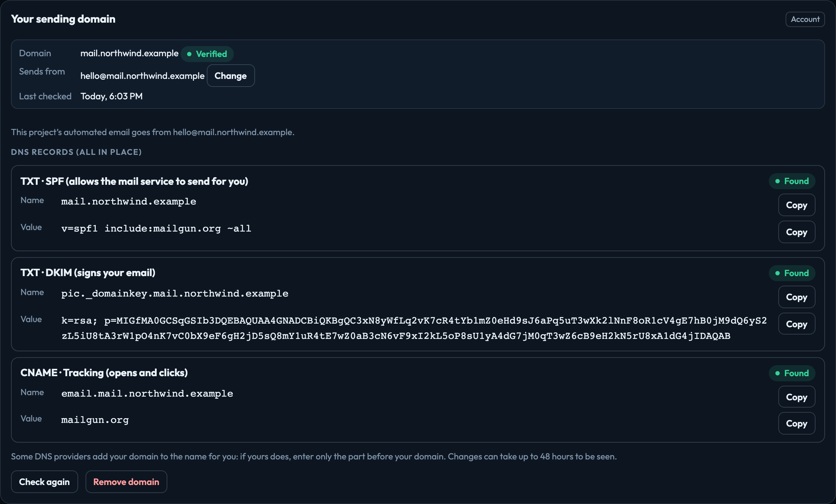Click the hello@mail.northwind.example sender address
This screenshot has width=836, height=504.
click(142, 76)
